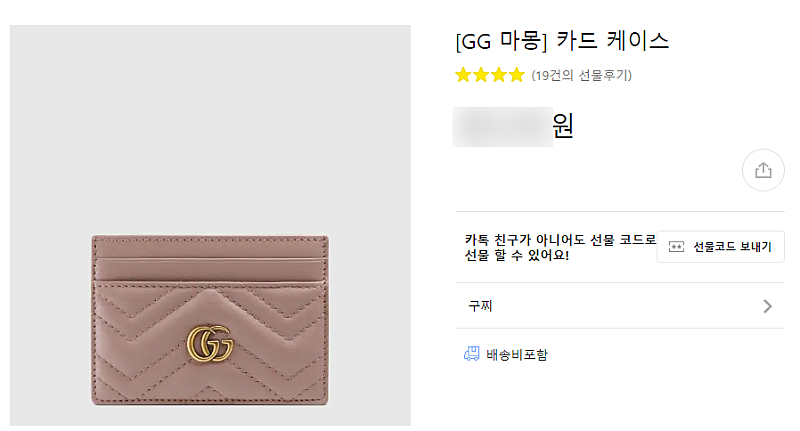
Task: Click the gray background of product photo
Action: (210, 128)
